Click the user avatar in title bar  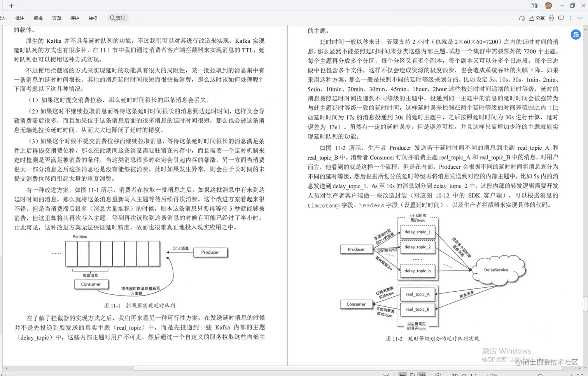(548, 5)
